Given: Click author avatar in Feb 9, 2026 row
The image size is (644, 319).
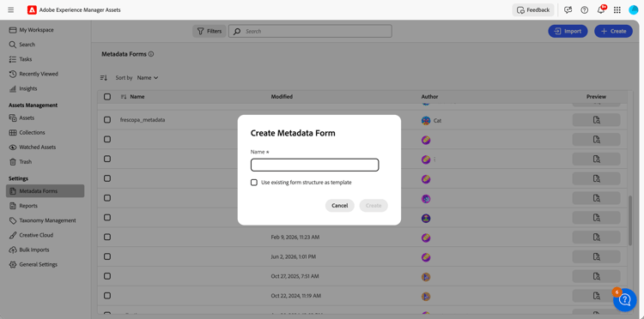Looking at the screenshot, I should click(426, 238).
